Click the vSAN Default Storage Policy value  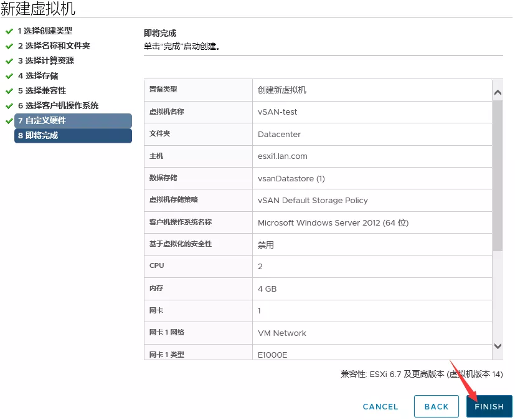click(x=313, y=201)
